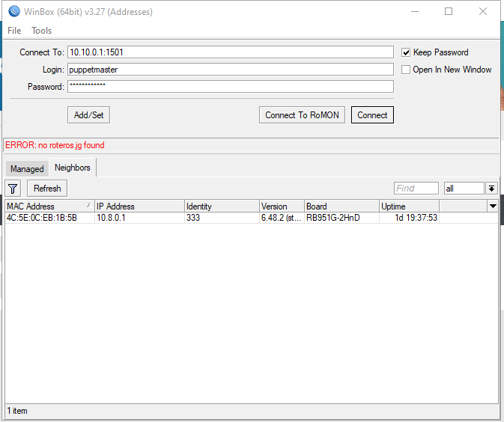This screenshot has width=504, height=422.
Task: Click board cell RB951G-2HnD
Action: [341, 218]
